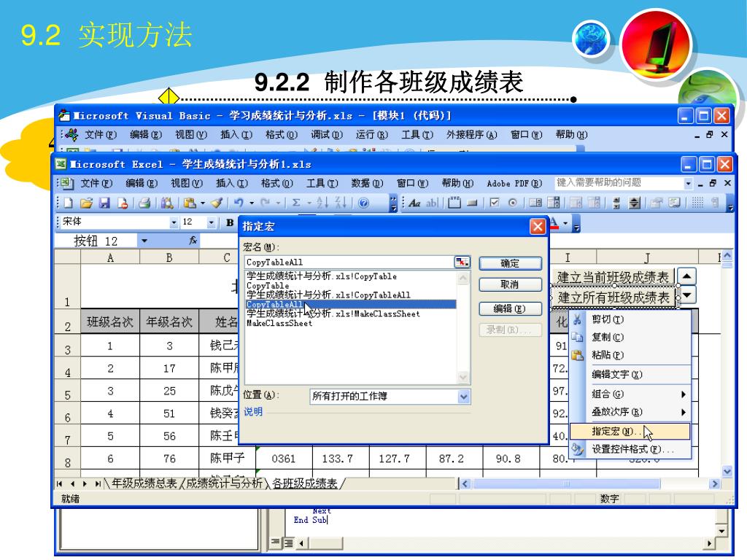Select the Combo Box control in Forms toolbar
This screenshot has height=560, width=747.
pos(554,203)
